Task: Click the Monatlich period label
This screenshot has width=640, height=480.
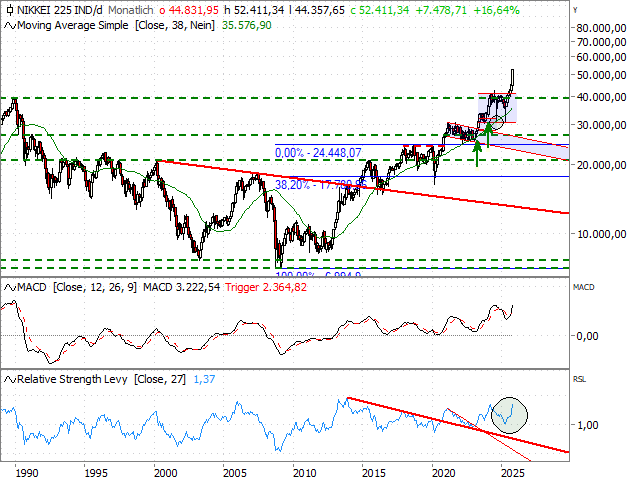Action: [x=131, y=10]
